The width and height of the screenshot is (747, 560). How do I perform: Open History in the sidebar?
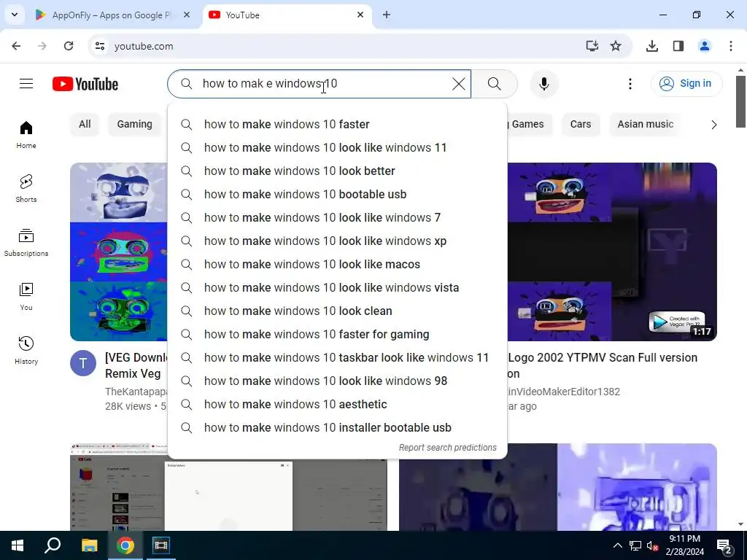[26, 351]
